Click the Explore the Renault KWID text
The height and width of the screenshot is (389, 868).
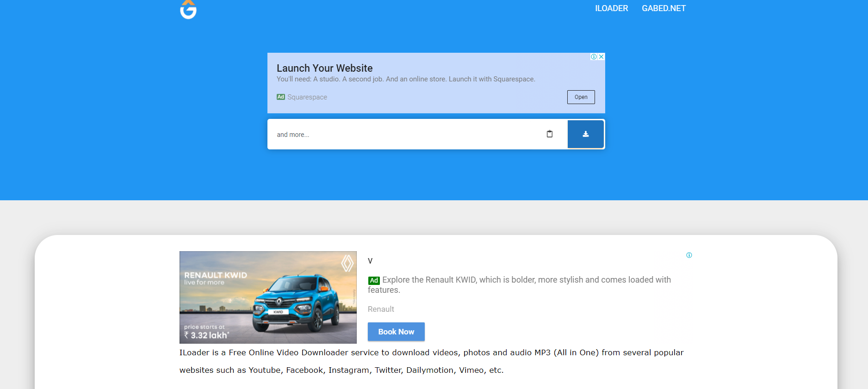tap(526, 280)
